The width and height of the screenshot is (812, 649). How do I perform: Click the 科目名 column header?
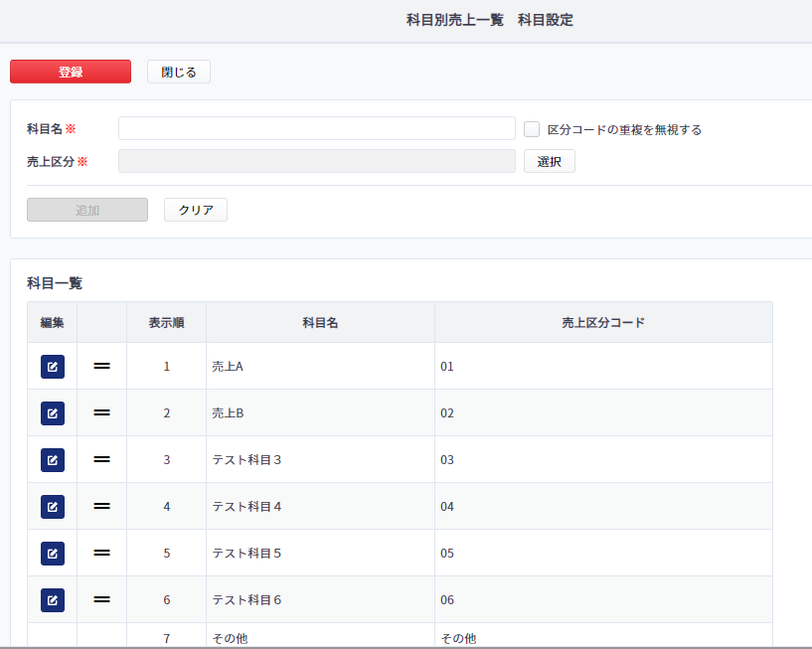[x=320, y=323]
